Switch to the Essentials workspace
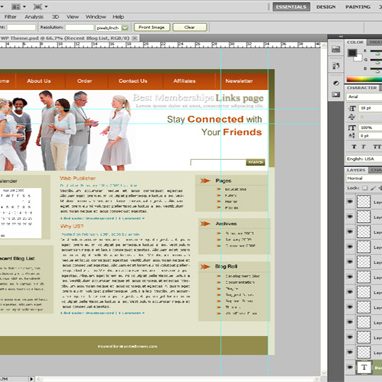 click(291, 7)
